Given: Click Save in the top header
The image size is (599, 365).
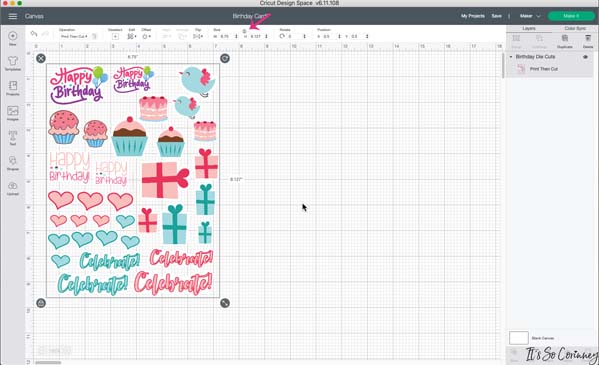Looking at the screenshot, I should tap(496, 16).
